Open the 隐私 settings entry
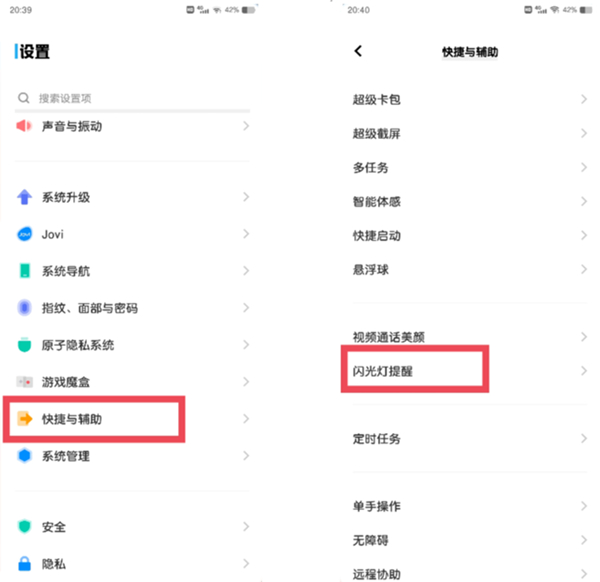 click(53, 564)
